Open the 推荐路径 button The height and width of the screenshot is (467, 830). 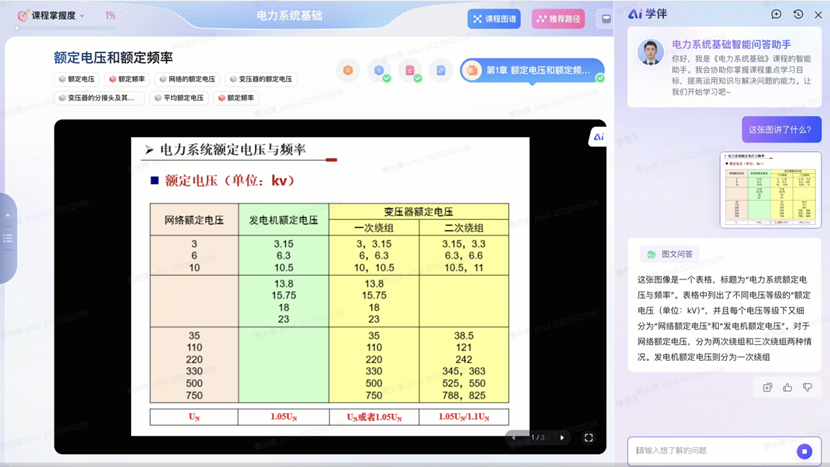click(x=558, y=19)
